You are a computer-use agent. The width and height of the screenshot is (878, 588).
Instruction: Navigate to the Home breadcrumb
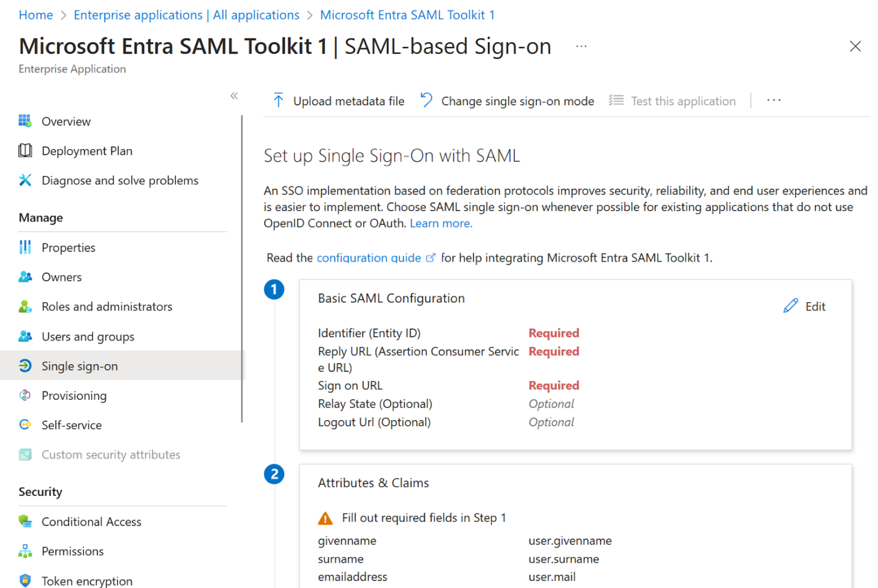tap(36, 15)
